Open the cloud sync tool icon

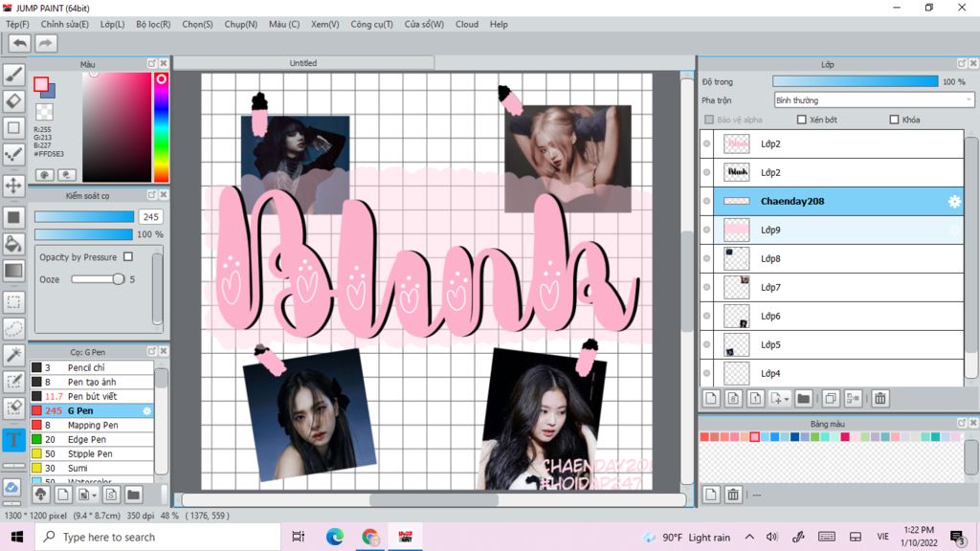(x=11, y=487)
